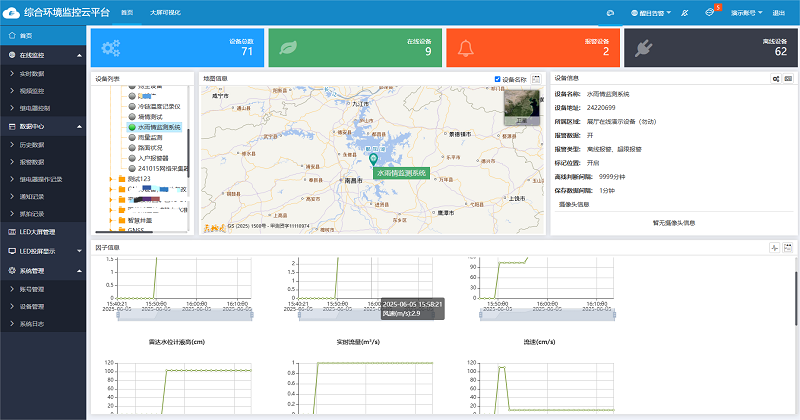800x420 pixels.
Task: Open 历史数据 in the sidebar menu
Action: point(33,144)
